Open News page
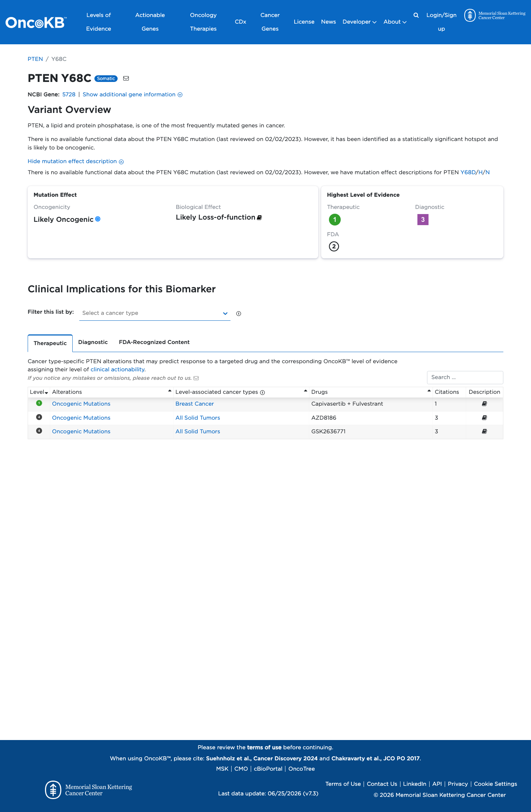 pyautogui.click(x=329, y=22)
